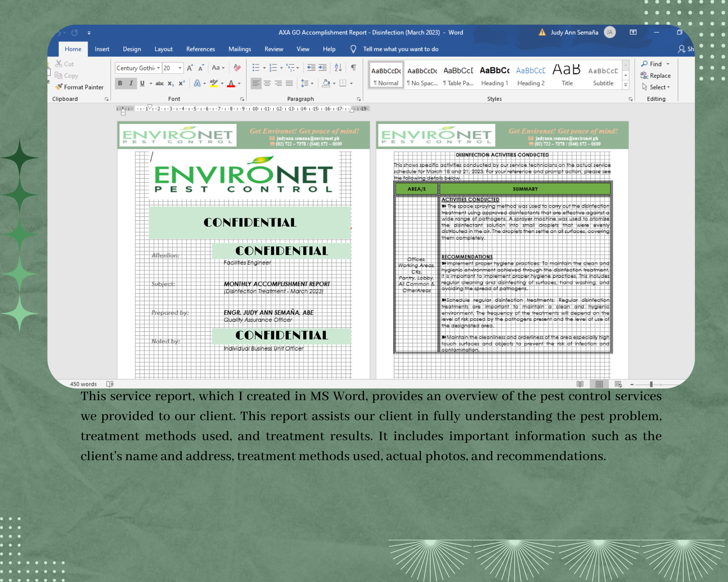Clear all formatting with the eraser icon
This screenshot has height=582, width=728.
point(237,68)
